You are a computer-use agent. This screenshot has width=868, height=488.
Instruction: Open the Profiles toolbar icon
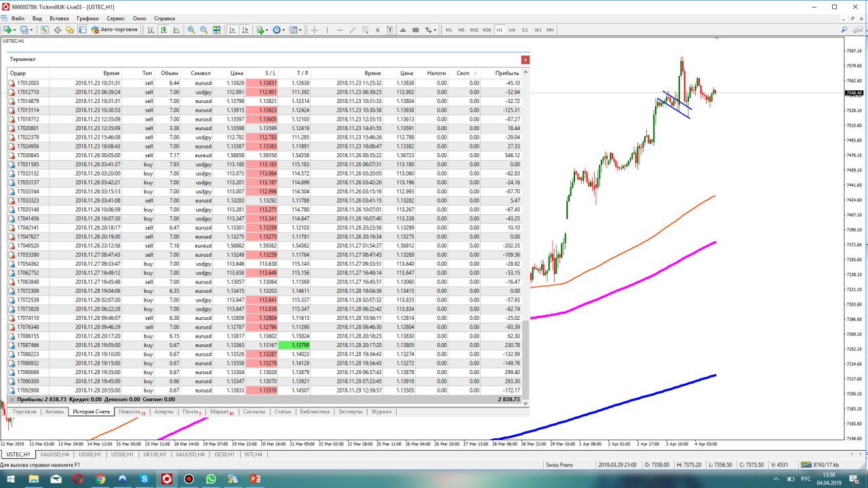[24, 30]
